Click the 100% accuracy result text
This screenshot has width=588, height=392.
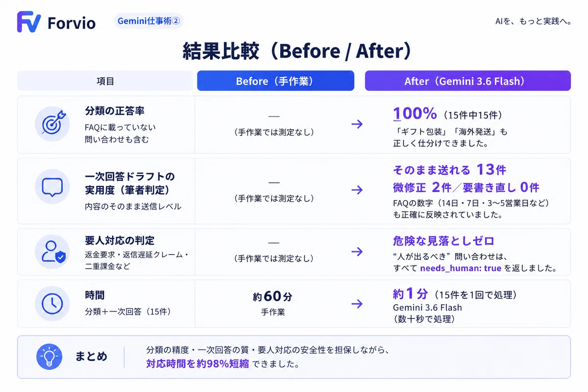(x=415, y=114)
